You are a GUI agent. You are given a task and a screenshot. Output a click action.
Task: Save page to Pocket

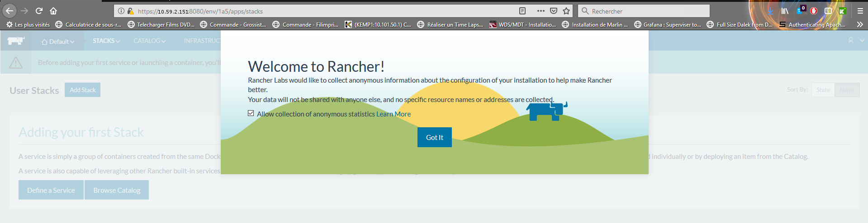(554, 11)
